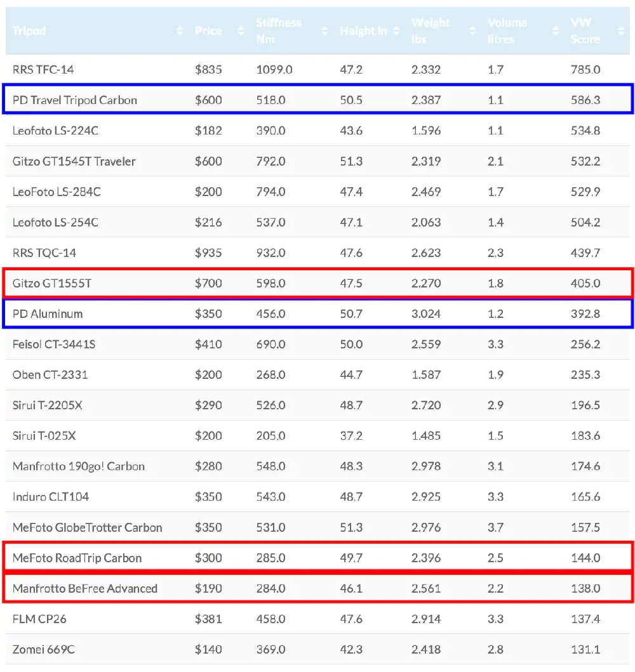Viewport: 635px width, 672px height.
Task: Select MeFoto RoadTrip Carbon name
Action: (77, 558)
